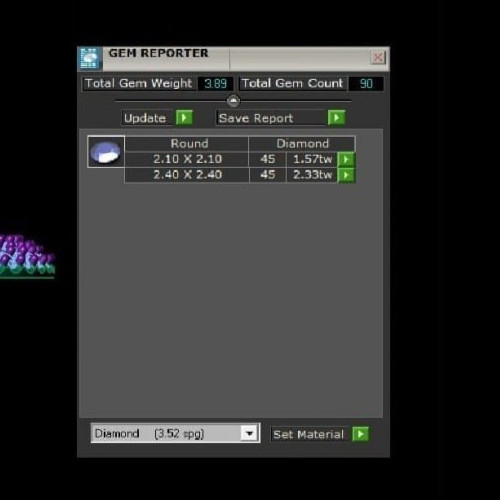Click the Gem Reporter icon in the title bar
The width and height of the screenshot is (500, 500).
pos(90,59)
